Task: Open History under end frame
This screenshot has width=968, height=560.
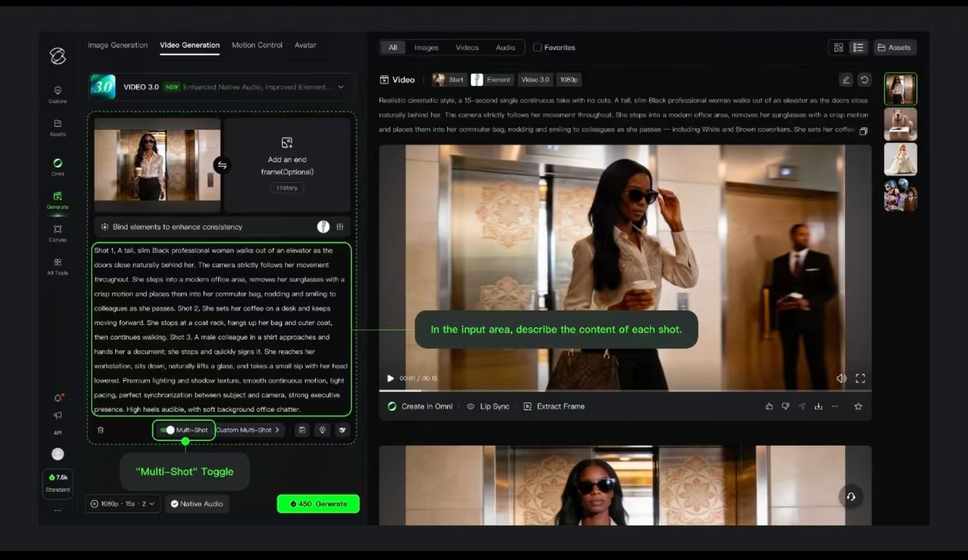Action: (x=287, y=188)
